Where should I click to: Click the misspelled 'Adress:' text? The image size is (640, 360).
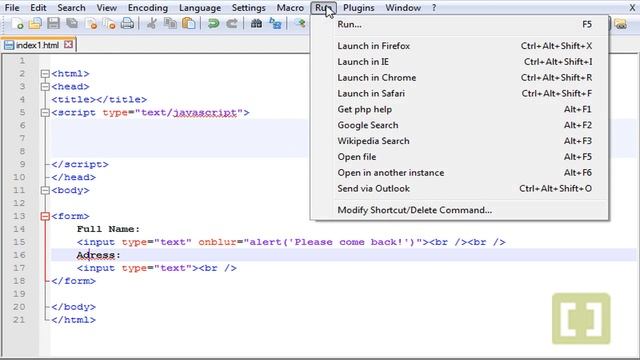pos(98,256)
